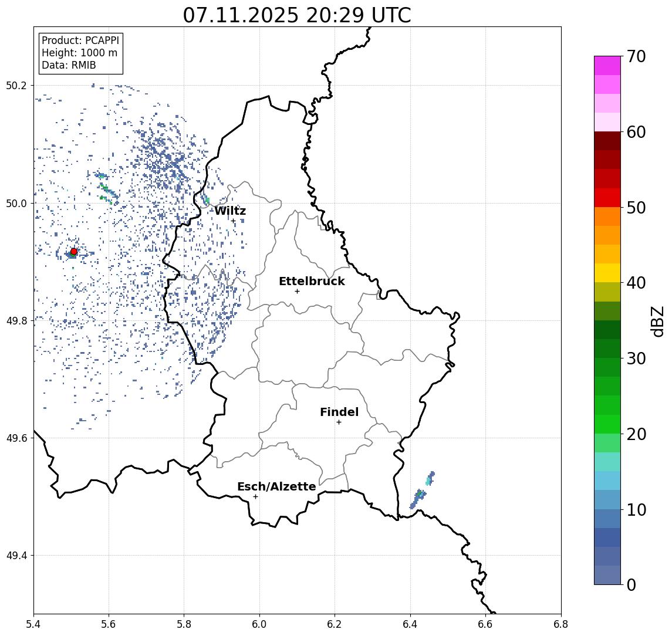Screen dimensions: 672x636
Task: Click the colorbar tick label 10
Action: click(x=636, y=510)
